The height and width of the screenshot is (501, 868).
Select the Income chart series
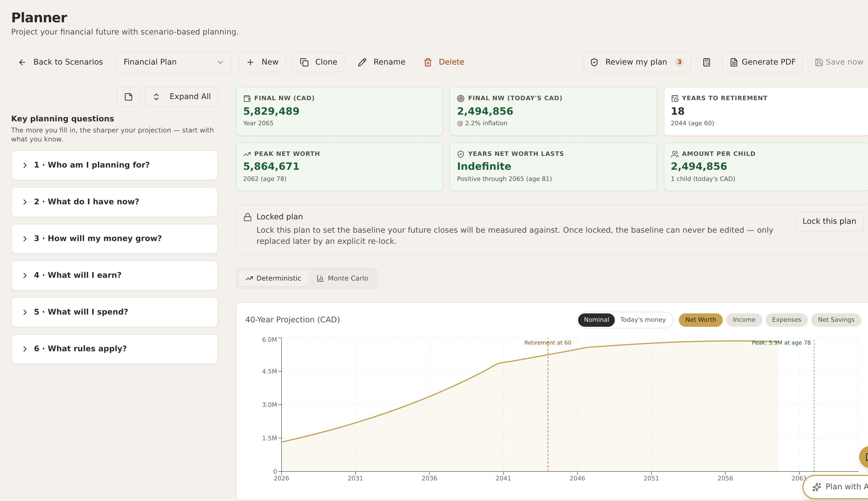point(744,320)
